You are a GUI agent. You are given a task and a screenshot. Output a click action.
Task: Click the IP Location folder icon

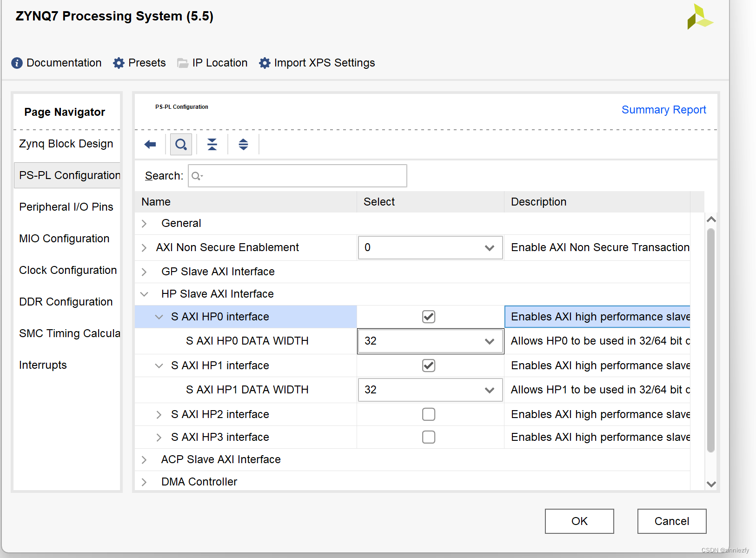point(183,63)
